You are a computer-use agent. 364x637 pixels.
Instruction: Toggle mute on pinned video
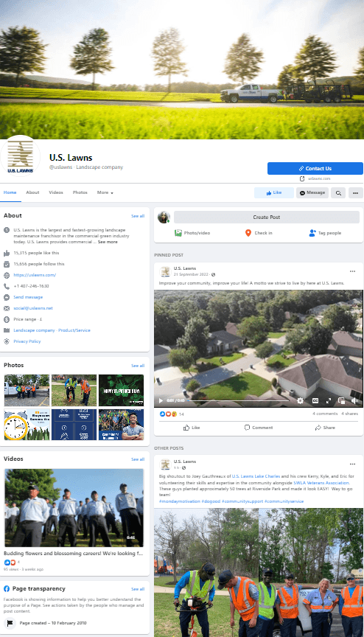[354, 400]
